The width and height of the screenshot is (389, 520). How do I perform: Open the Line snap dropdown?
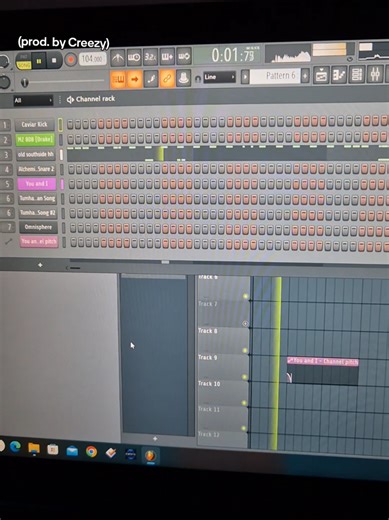click(219, 77)
